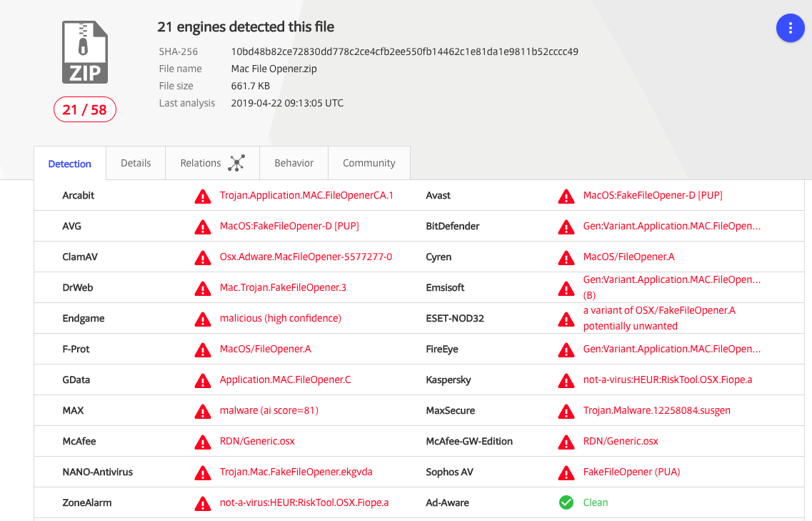812x521 pixels.
Task: Click the Clean status for Ad-Aware
Action: 596,502
